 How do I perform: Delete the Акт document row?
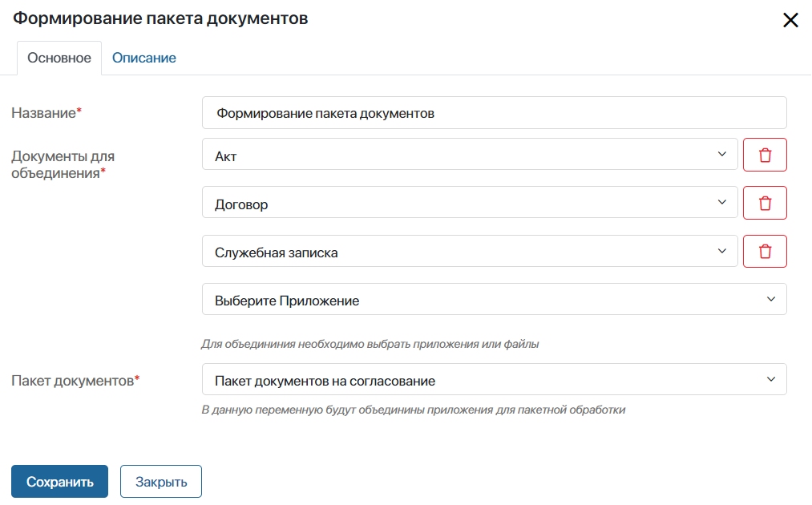coord(765,155)
